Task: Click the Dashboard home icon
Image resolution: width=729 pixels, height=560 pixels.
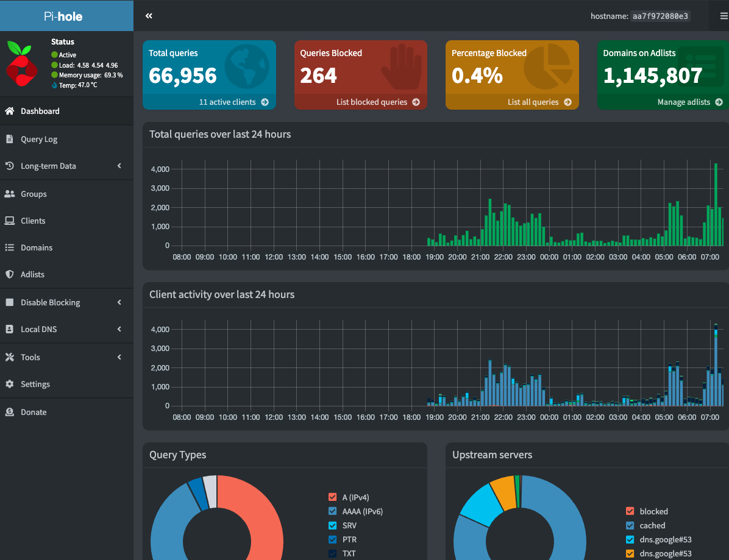Action: click(9, 111)
